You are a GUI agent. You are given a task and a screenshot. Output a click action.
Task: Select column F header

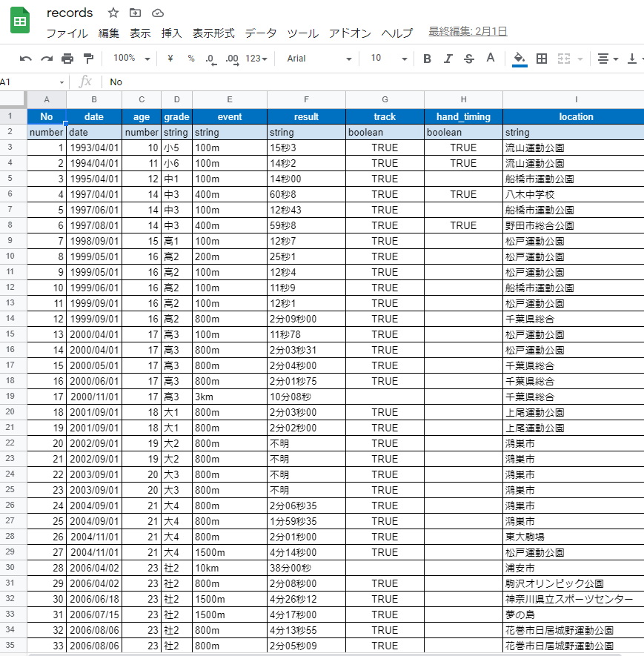point(306,100)
